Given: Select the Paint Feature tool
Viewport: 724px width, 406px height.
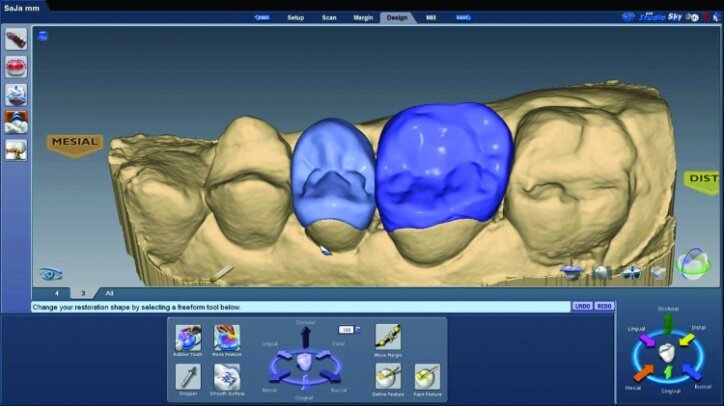Looking at the screenshot, I should (427, 376).
